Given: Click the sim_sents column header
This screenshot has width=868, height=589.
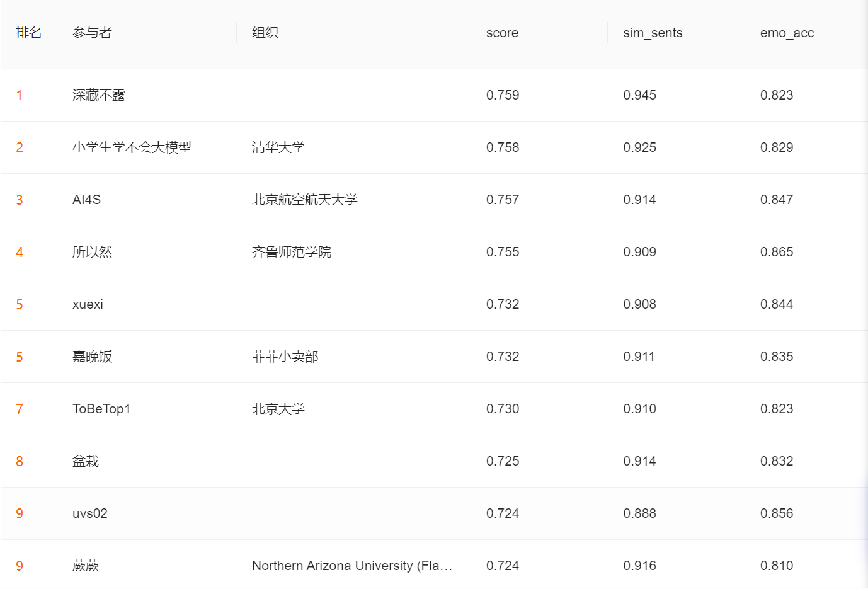Looking at the screenshot, I should pos(653,33).
